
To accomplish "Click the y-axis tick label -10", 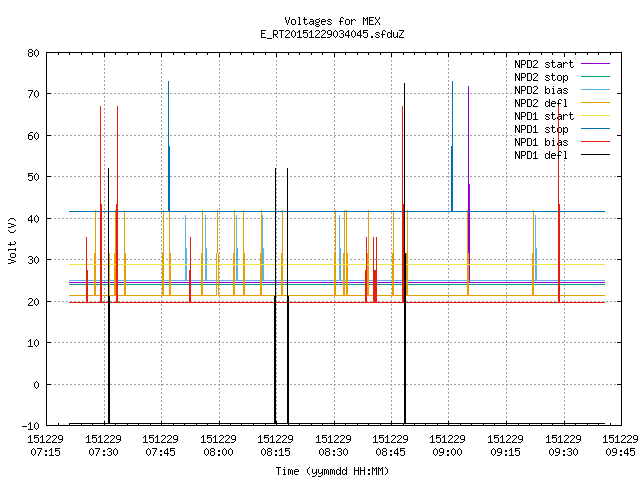I will (31, 426).
